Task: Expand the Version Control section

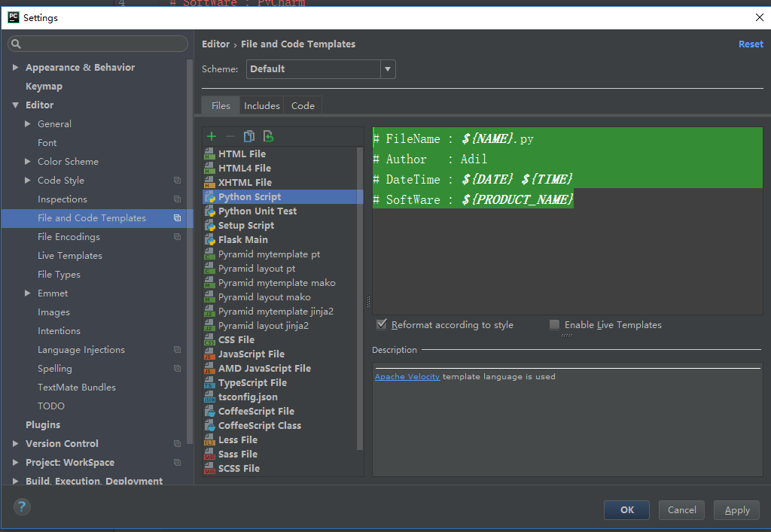Action: 15,443
